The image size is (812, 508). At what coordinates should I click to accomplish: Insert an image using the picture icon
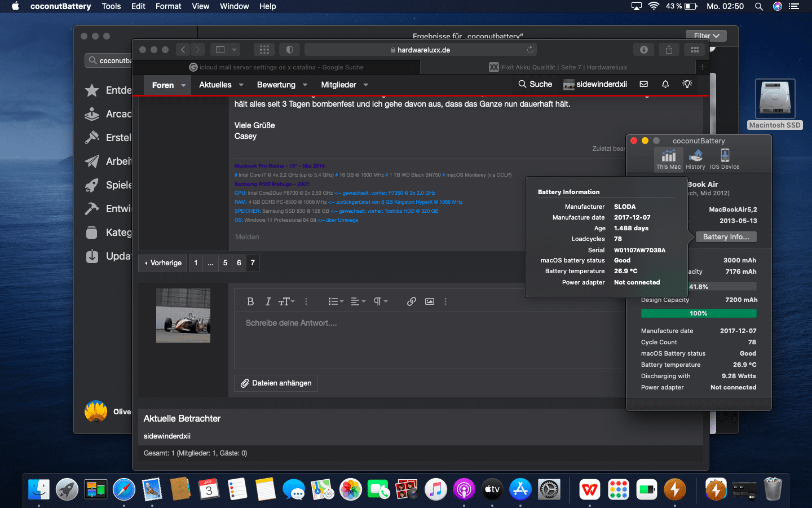[430, 301]
